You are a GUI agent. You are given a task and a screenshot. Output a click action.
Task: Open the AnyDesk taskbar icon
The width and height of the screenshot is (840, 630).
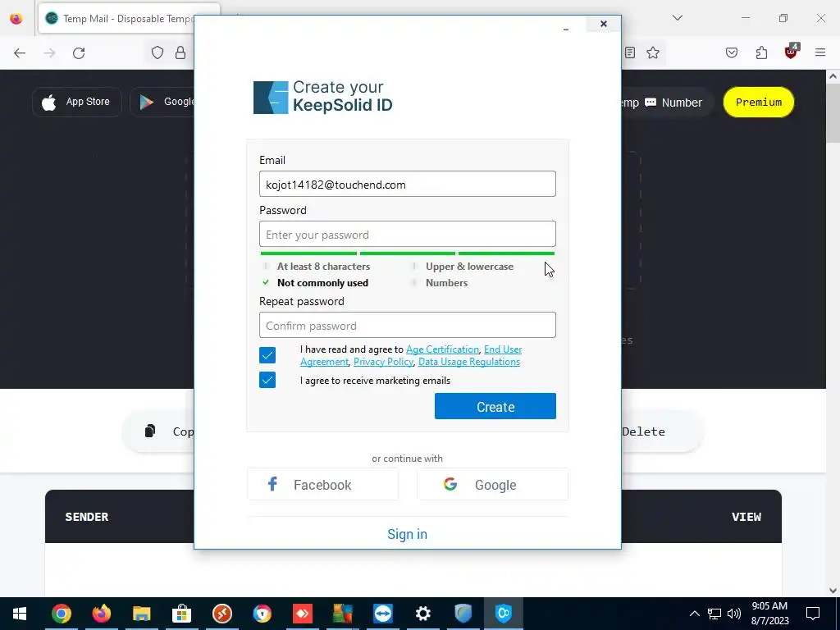(x=302, y=614)
